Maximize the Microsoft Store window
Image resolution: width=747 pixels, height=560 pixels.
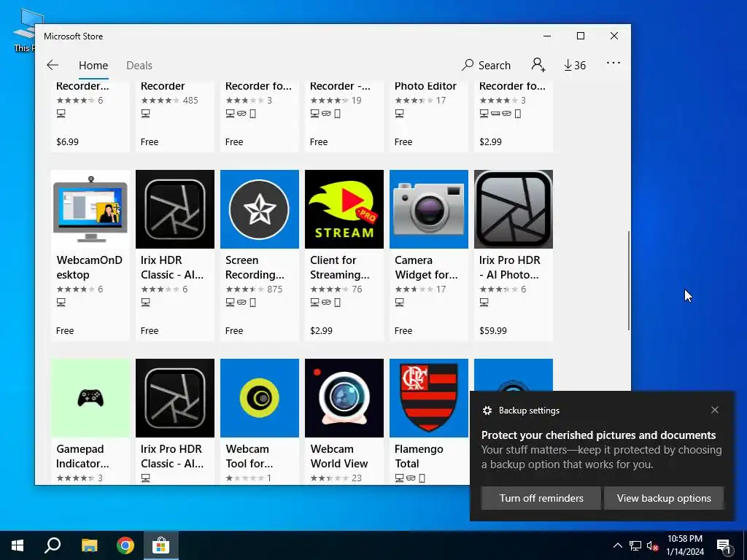[x=580, y=36]
